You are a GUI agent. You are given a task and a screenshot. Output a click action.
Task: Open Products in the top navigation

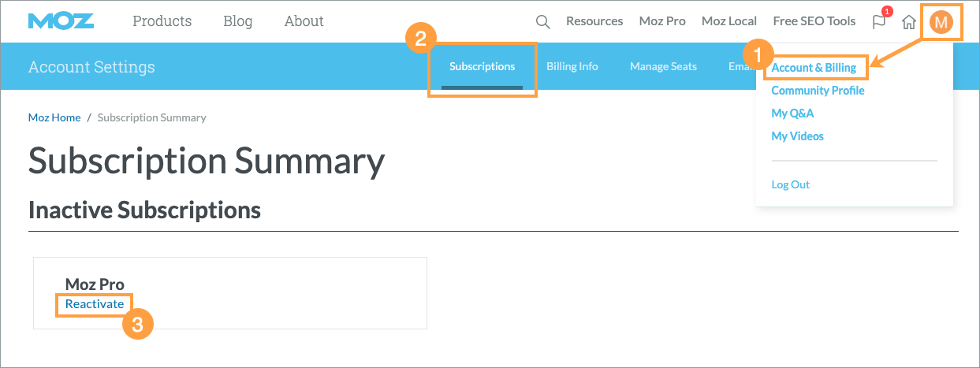(x=162, y=21)
